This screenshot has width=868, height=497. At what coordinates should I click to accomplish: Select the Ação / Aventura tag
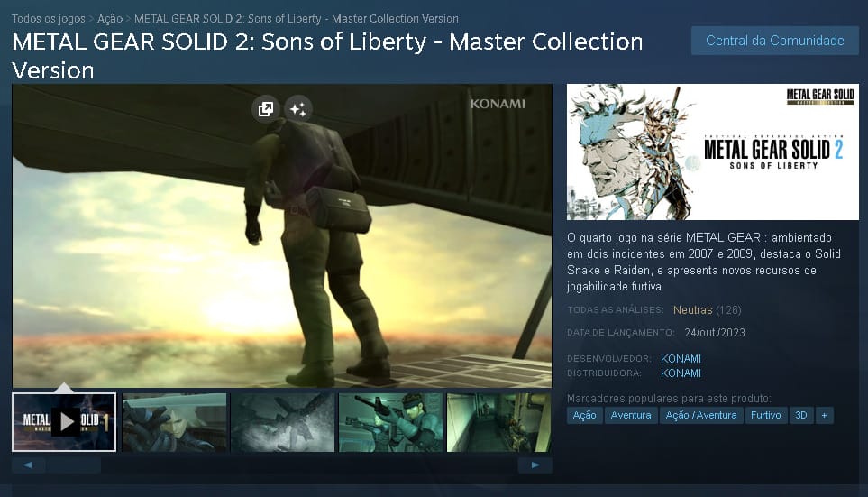(x=701, y=415)
